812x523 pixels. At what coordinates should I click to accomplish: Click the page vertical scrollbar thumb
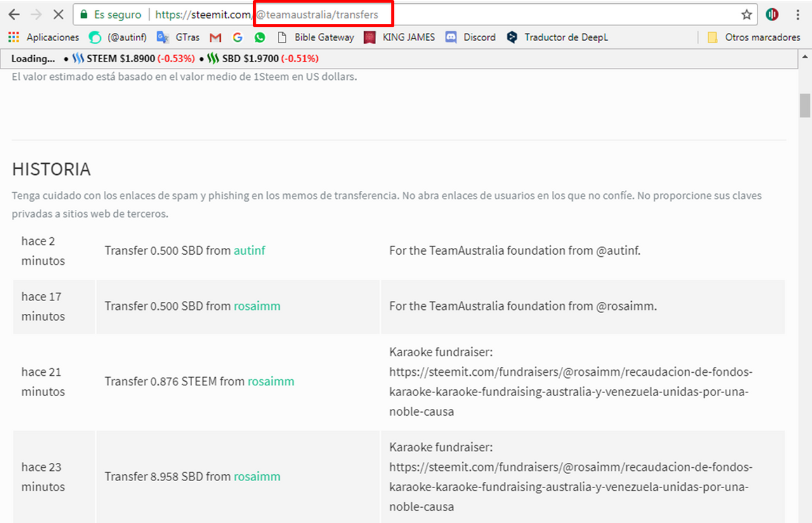pyautogui.click(x=805, y=105)
